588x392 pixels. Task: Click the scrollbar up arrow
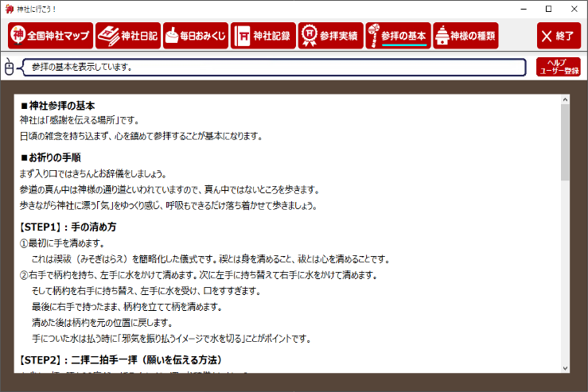tap(565, 101)
